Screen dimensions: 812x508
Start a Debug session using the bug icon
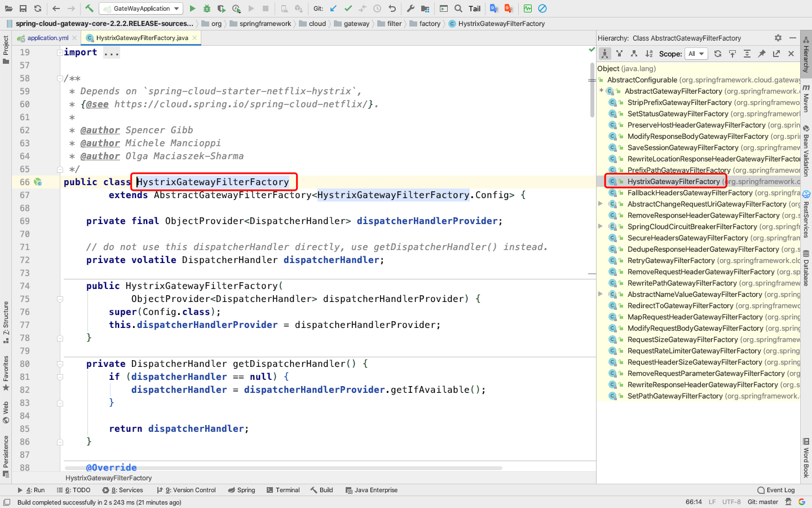click(x=207, y=8)
